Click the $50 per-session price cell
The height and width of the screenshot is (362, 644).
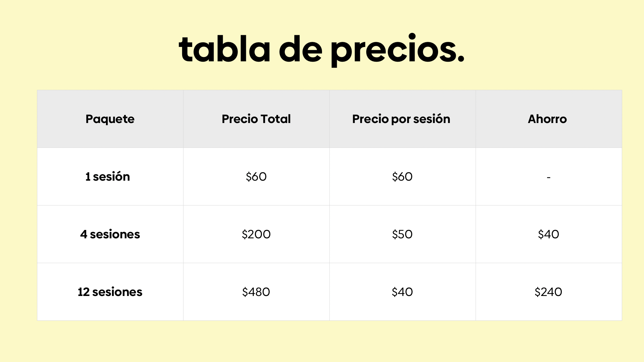tap(402, 234)
